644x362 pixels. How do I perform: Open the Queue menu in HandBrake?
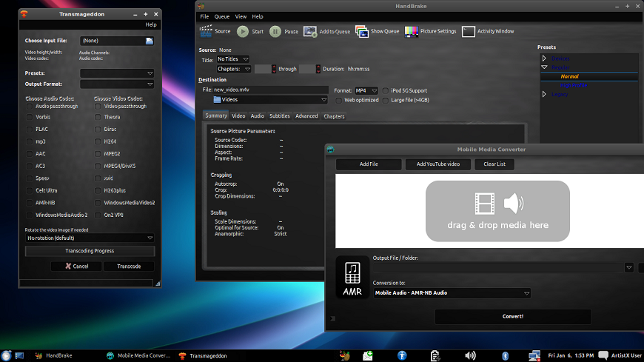[221, 16]
